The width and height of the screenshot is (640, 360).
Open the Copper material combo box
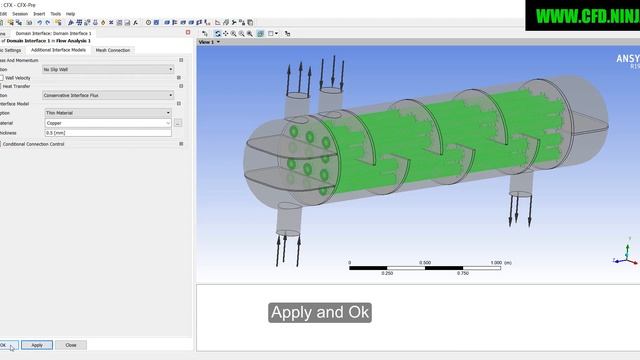108,123
